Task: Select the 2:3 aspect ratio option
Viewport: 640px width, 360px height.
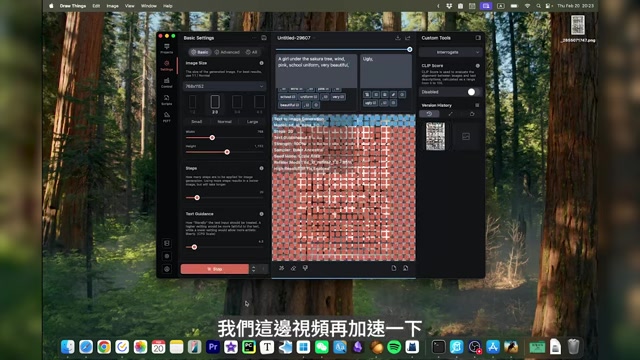Action: click(x=215, y=104)
